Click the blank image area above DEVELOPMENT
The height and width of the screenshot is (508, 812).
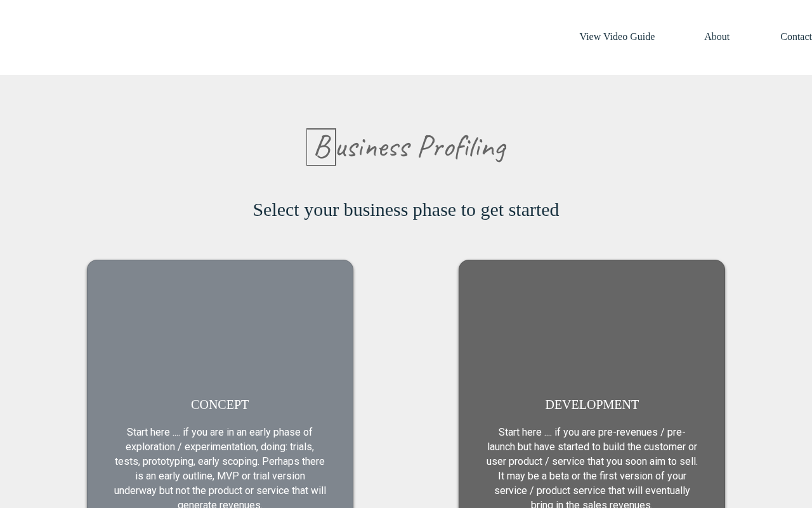[x=591, y=324]
